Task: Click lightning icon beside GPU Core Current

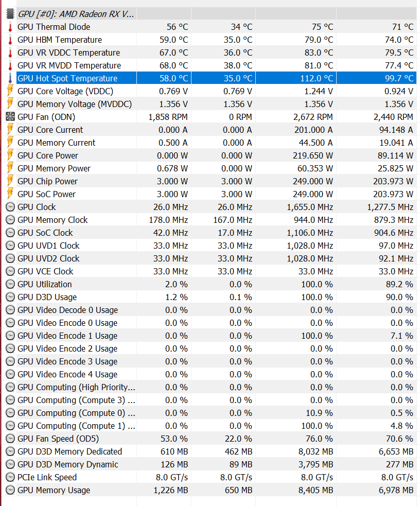Action: pyautogui.click(x=10, y=130)
